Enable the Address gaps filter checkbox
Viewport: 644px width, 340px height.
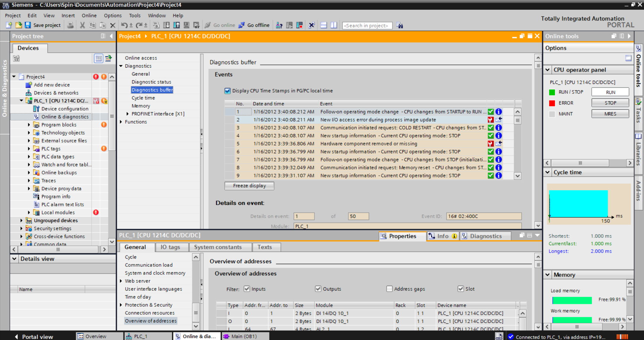(389, 289)
